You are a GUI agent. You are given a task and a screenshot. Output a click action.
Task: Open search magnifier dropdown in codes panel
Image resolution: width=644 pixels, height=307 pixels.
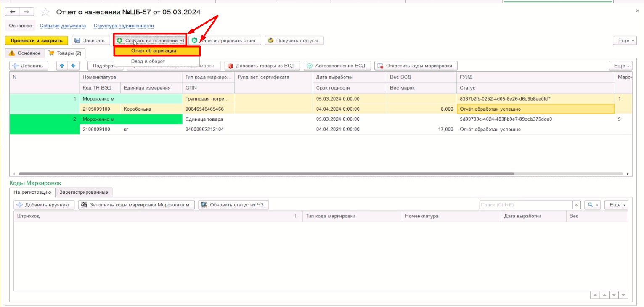click(x=593, y=205)
